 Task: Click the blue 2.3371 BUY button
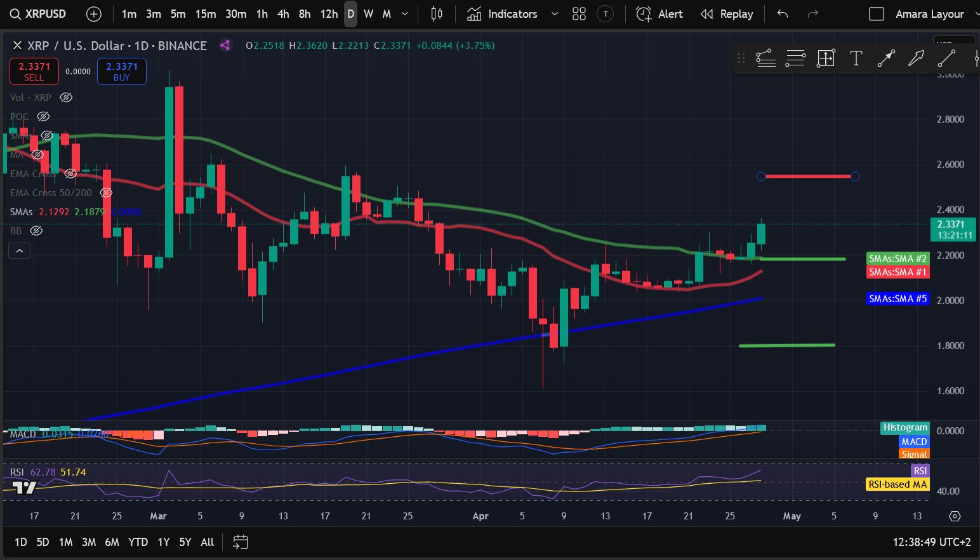(x=122, y=71)
